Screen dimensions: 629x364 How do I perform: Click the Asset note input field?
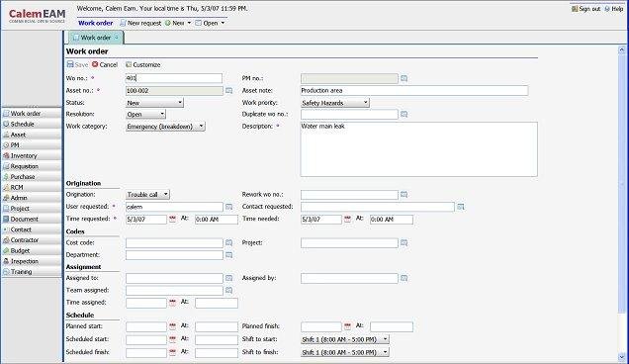coord(414,91)
